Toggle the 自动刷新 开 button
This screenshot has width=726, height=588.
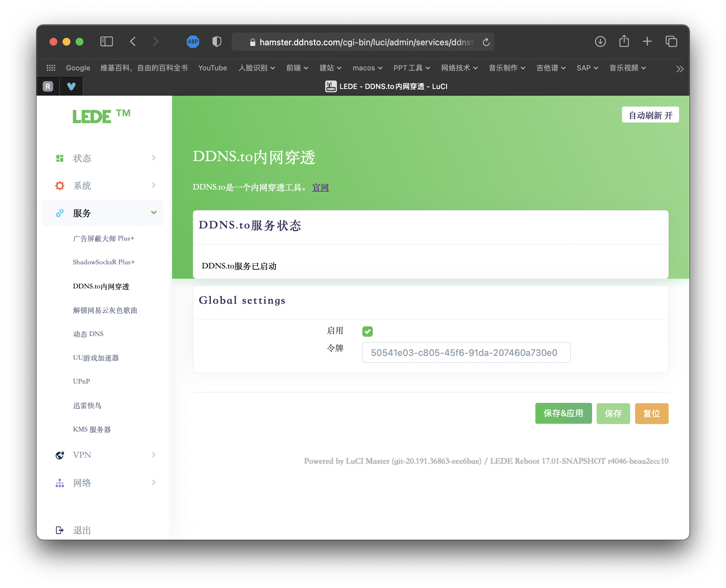(650, 115)
